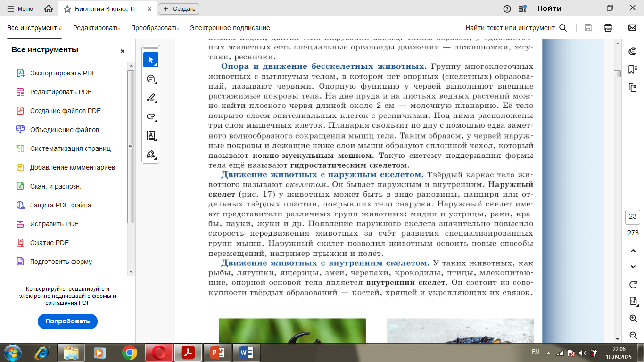The height and width of the screenshot is (362, 644).
Task: Click the print icon
Action: pos(608,28)
